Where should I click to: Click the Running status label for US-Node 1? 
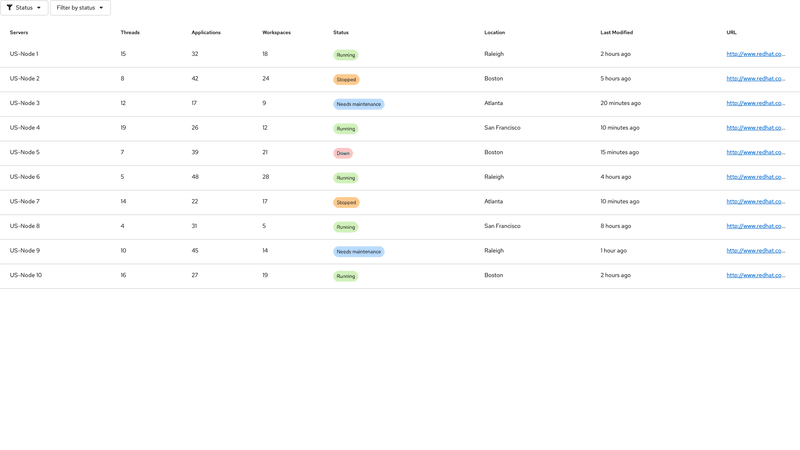(x=346, y=55)
